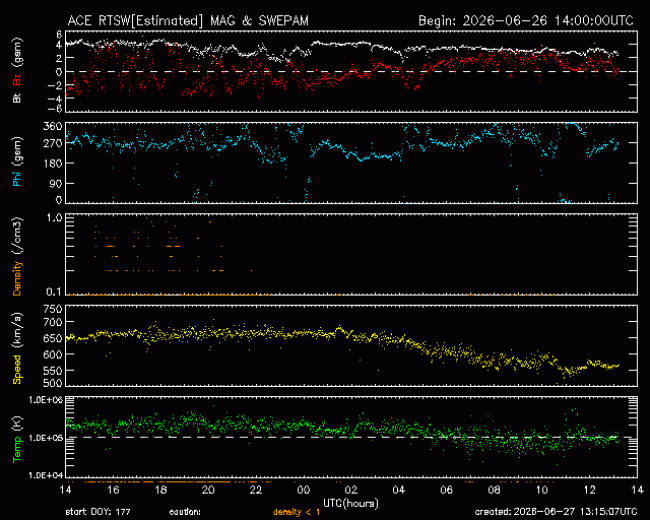Viewport: 650px width, 520px height.
Task: Click the '06' hour label on time axis
Action: pos(446,490)
